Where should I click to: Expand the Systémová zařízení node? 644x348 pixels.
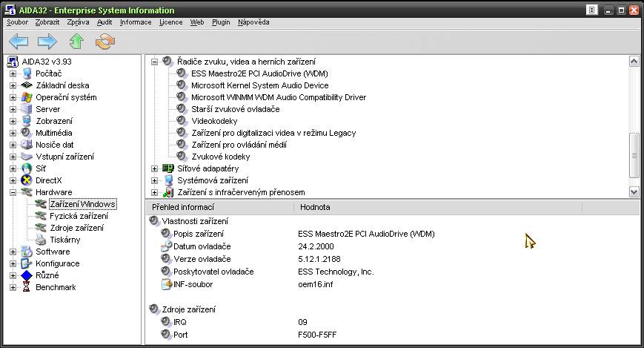click(x=154, y=180)
